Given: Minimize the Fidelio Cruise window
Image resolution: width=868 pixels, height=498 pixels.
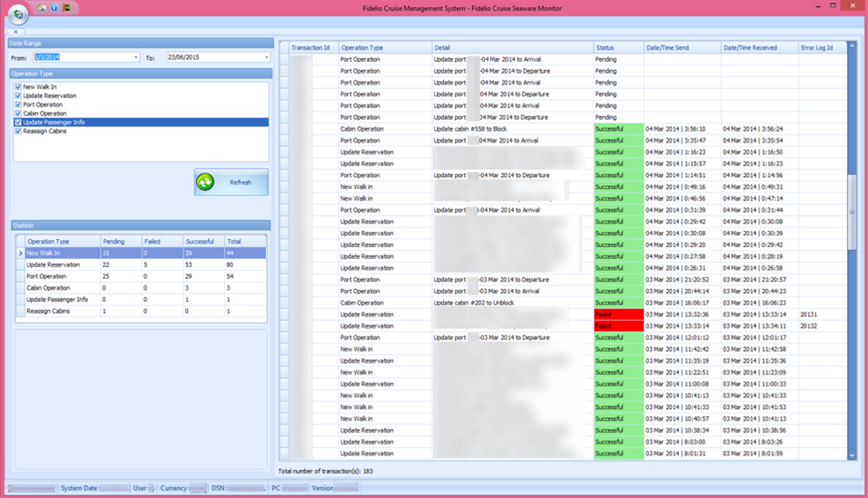Looking at the screenshot, I should click(818, 6).
